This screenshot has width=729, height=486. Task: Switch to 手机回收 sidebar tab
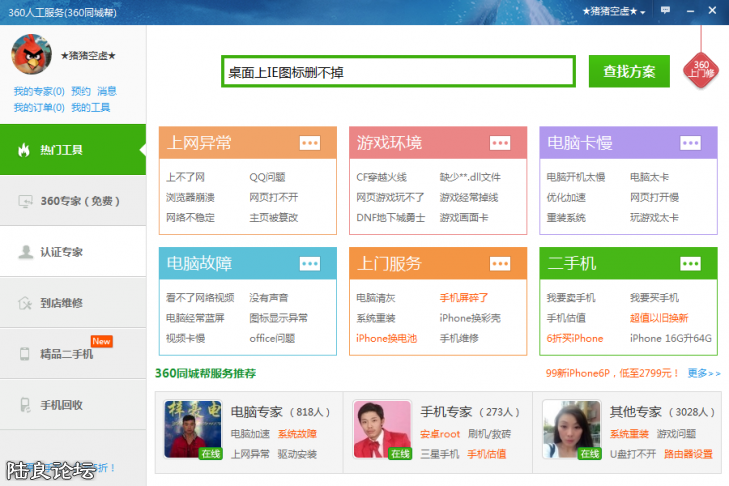(x=73, y=405)
